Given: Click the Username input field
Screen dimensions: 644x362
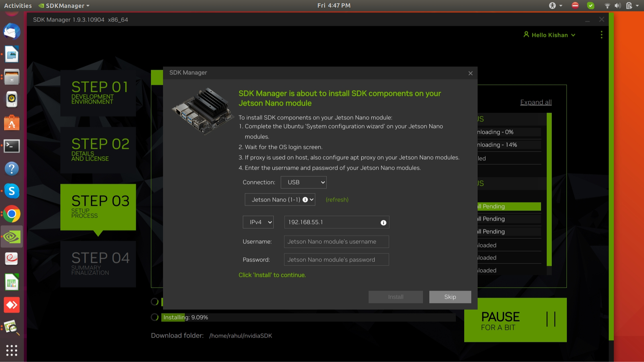Looking at the screenshot, I should pos(336,242).
